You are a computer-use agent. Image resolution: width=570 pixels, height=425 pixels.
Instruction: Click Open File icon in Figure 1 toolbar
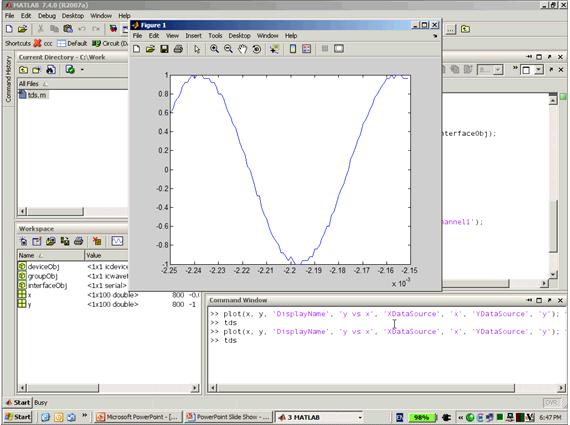tap(150, 49)
